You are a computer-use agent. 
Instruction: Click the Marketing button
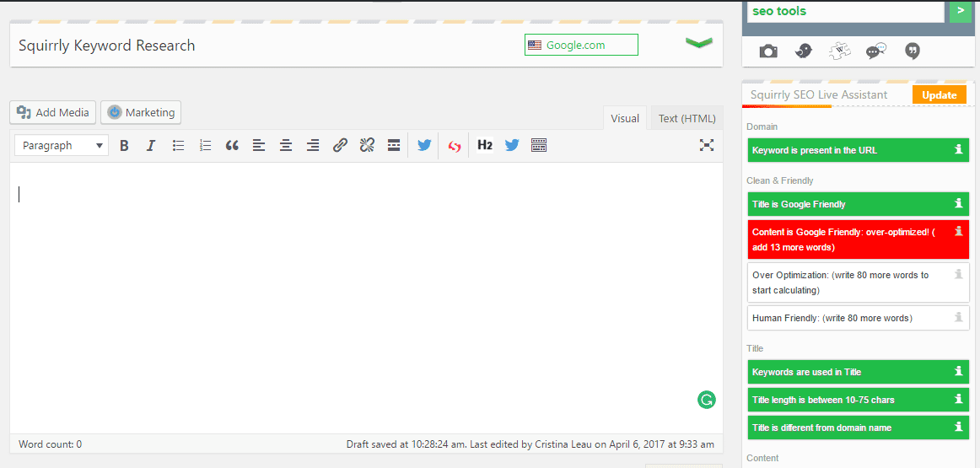(141, 112)
